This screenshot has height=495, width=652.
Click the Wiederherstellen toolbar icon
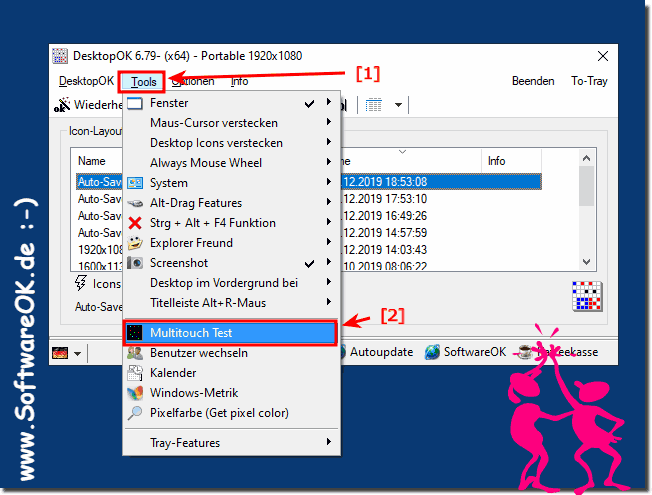point(62,105)
